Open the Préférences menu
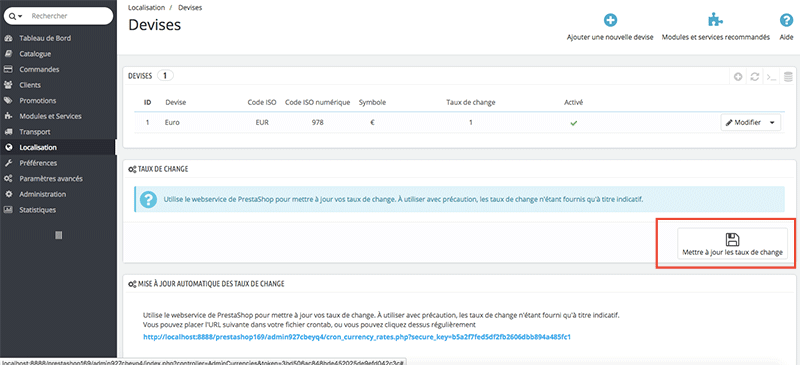The height and width of the screenshot is (365, 800). tap(38, 163)
